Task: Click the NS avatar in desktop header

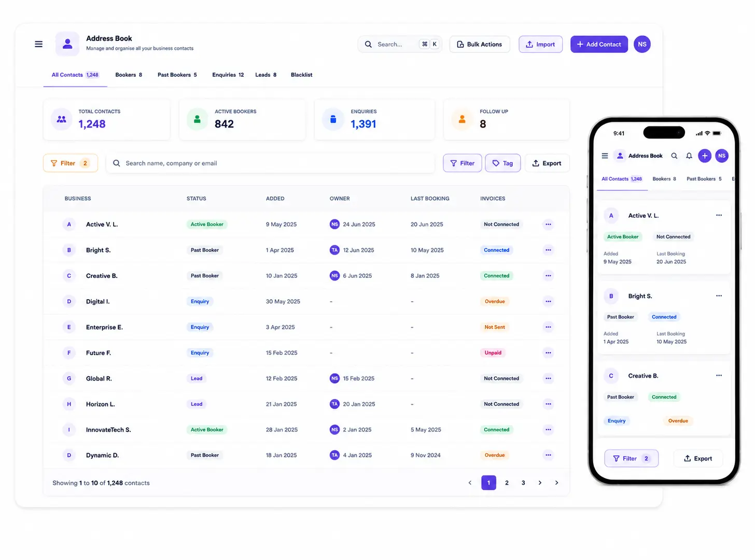Action: coord(642,44)
